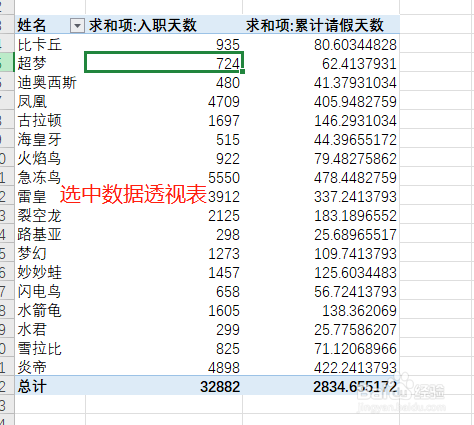Select the 求和项:累计请假天数 header cell
The width and height of the screenshot is (474, 425).
click(321, 24)
